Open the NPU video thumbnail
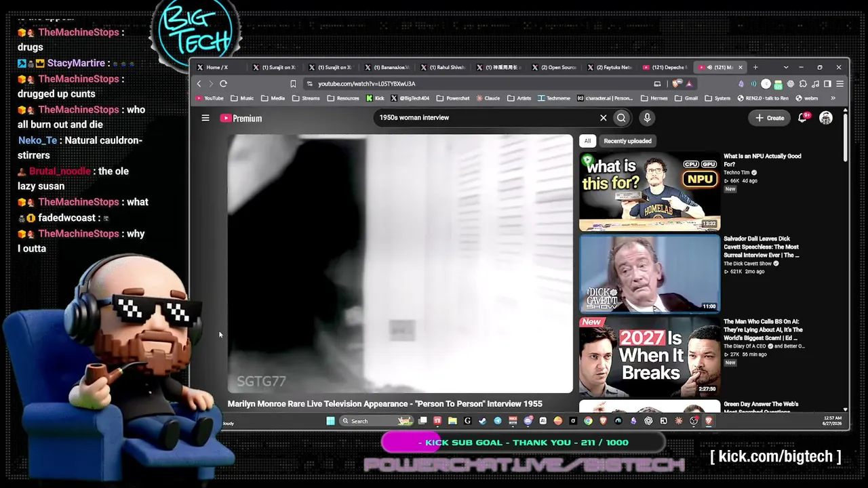The width and height of the screenshot is (868, 488). click(x=650, y=192)
